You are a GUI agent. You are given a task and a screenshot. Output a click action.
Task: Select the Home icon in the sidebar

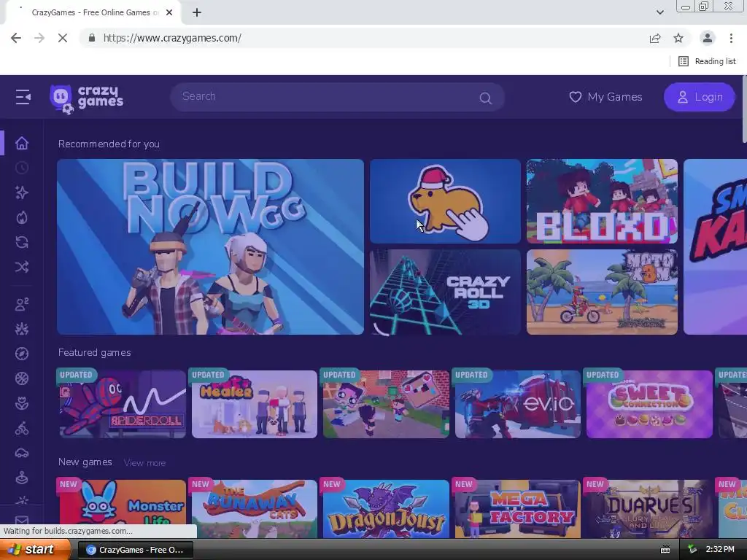[x=21, y=143]
